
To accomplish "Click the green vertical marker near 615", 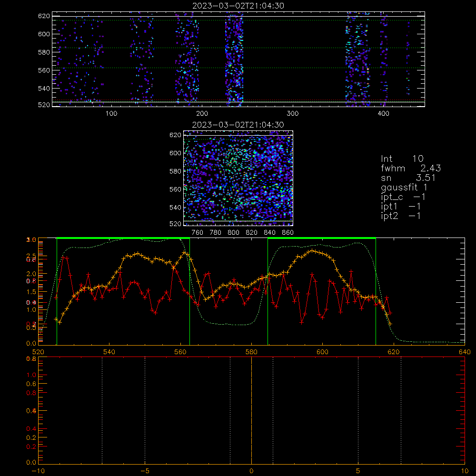I will (x=376, y=292).
